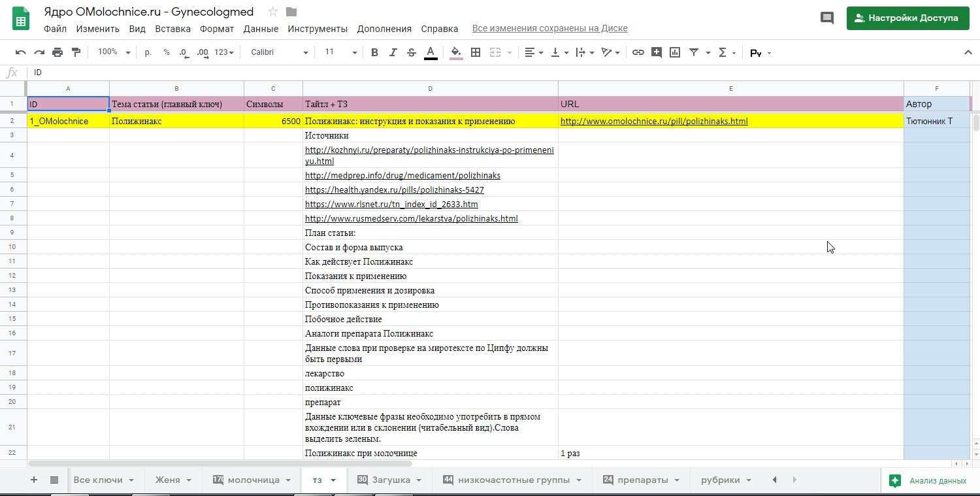
Task: Open the rlsnet.ru link
Action: [x=391, y=205]
